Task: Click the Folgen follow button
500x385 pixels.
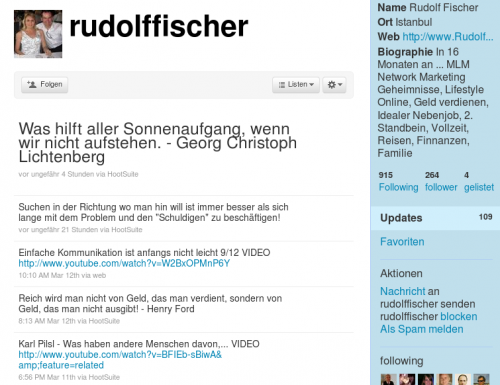Action: pyautogui.click(x=45, y=85)
